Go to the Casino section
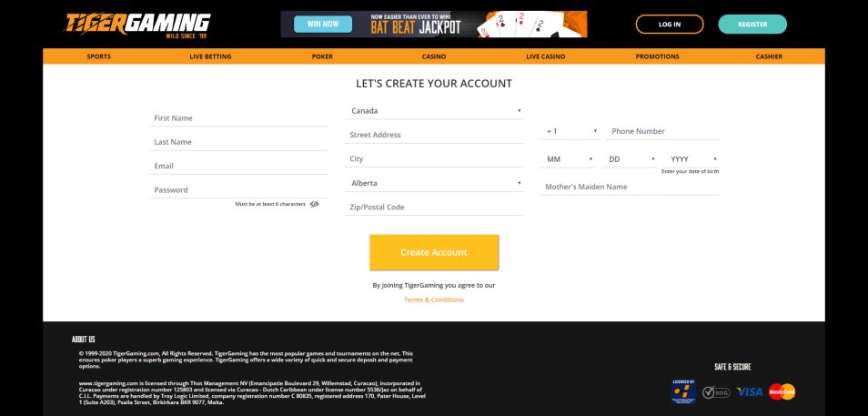The height and width of the screenshot is (416, 868). point(434,56)
